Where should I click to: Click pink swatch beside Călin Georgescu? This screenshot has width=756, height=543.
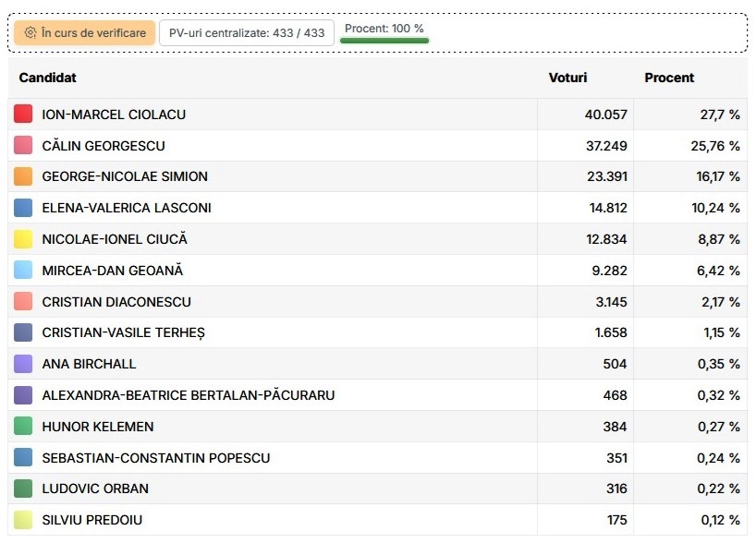click(24, 146)
